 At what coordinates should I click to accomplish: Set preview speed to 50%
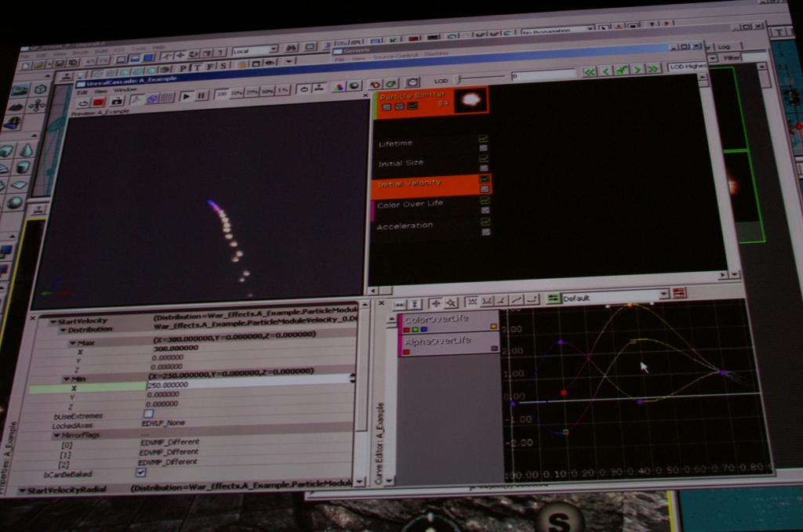[237, 93]
